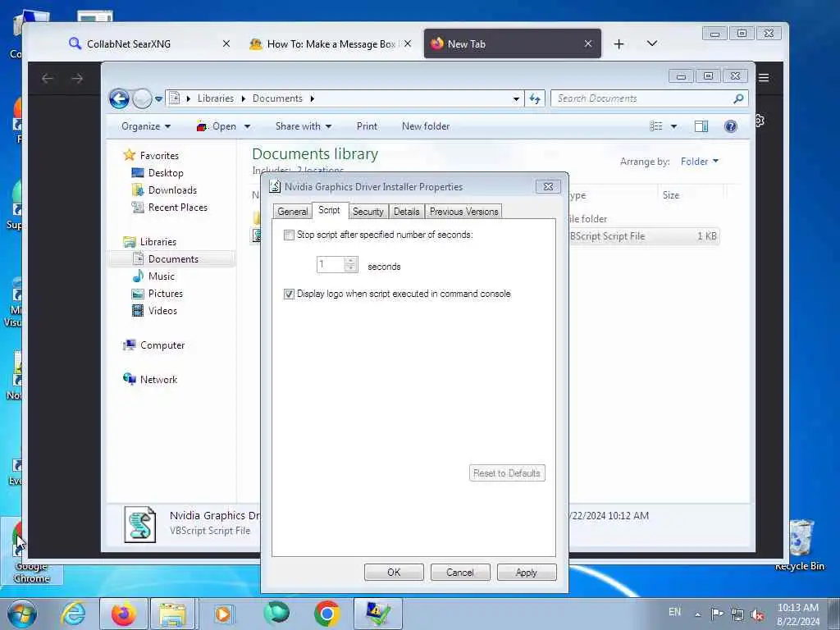
Task: Click the Firefox list all tabs chevron
Action: coord(651,43)
